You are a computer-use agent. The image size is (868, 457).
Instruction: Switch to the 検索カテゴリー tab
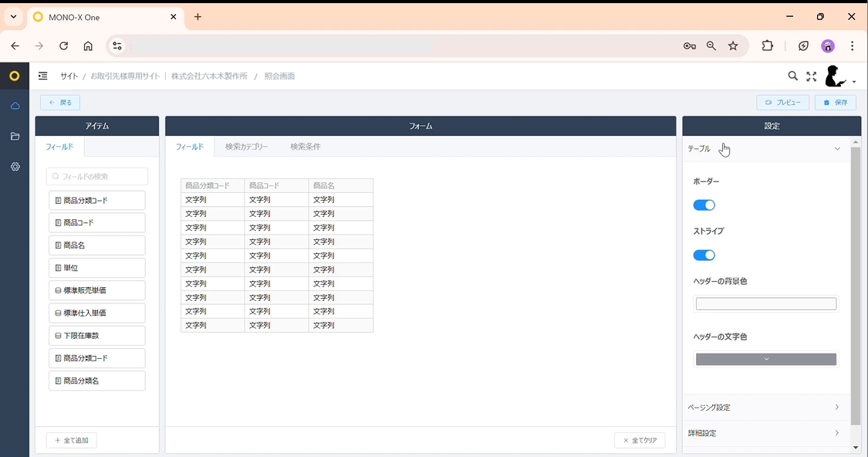click(246, 147)
